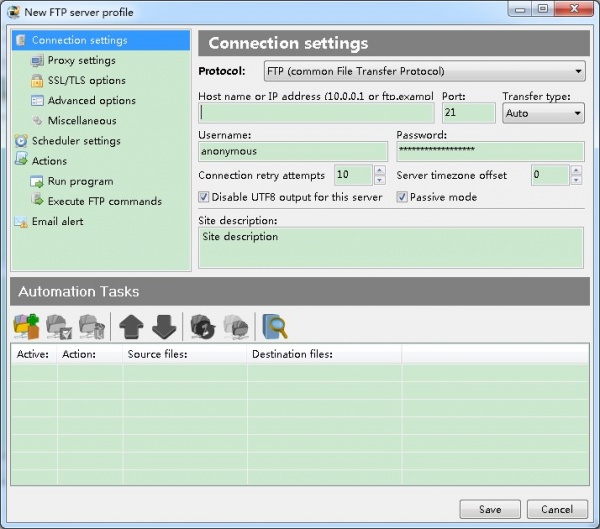Select Proxy settings in the sidebar
600x529 pixels.
81,61
